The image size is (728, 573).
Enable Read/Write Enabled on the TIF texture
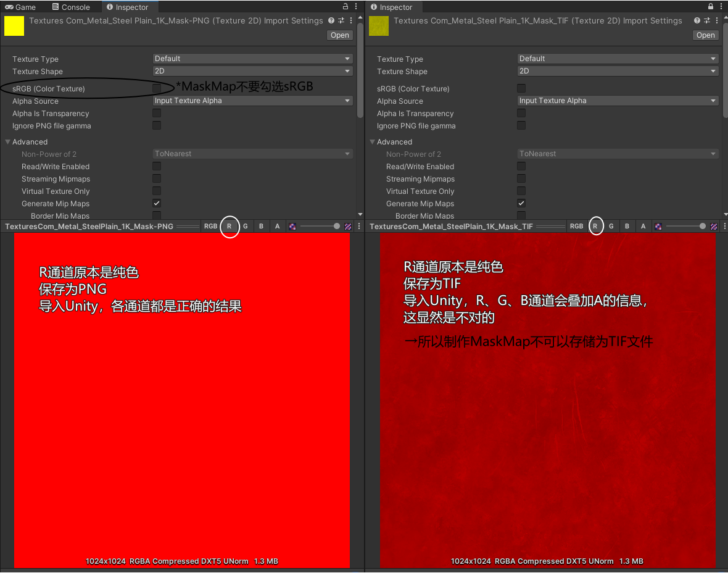click(521, 166)
